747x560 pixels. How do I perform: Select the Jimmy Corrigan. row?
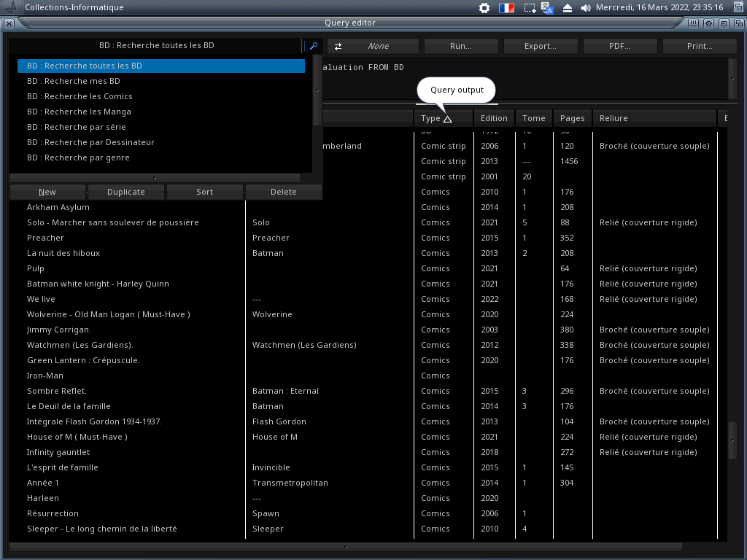point(368,330)
